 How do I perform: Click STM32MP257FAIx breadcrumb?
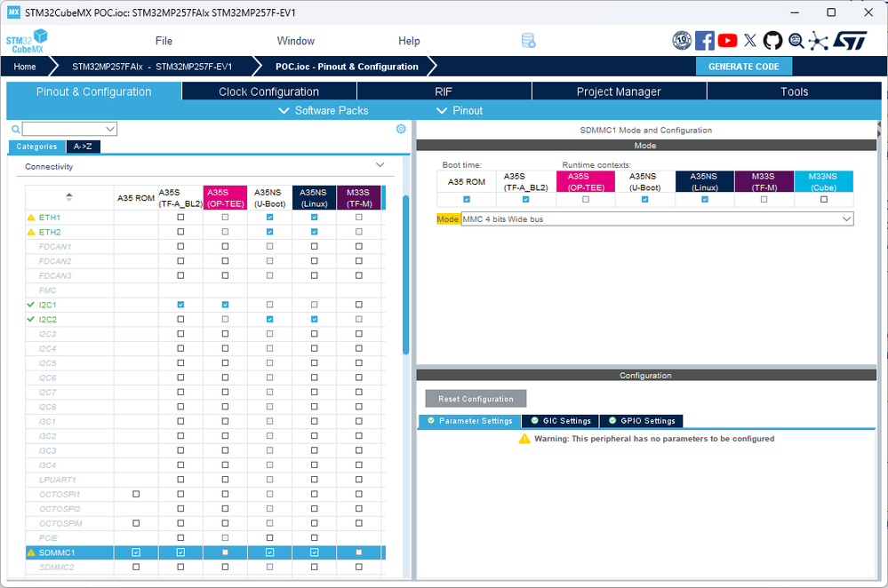point(152,67)
